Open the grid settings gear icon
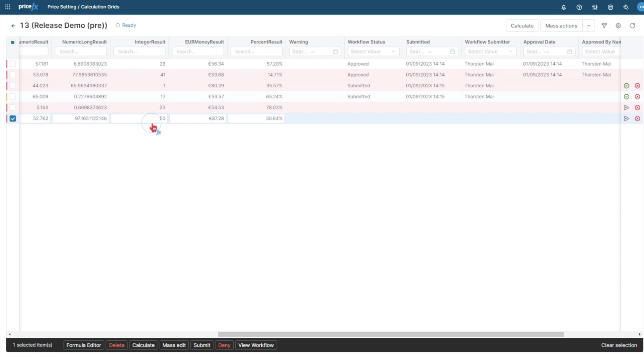This screenshot has height=357, width=644. (618, 25)
